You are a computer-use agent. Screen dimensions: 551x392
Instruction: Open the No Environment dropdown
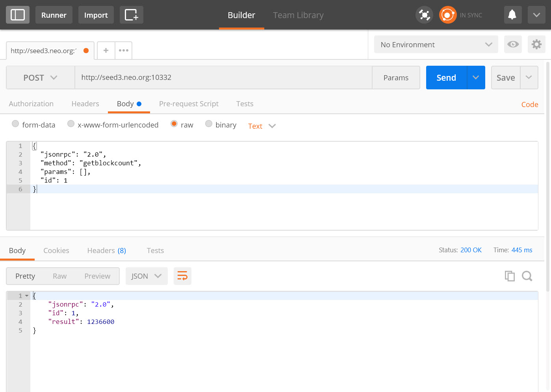[436, 44]
